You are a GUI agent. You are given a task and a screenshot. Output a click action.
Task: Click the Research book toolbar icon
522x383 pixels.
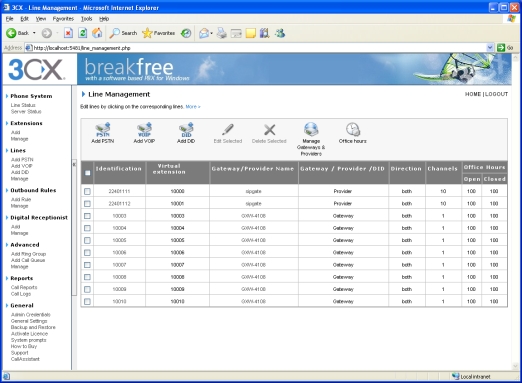[265, 33]
